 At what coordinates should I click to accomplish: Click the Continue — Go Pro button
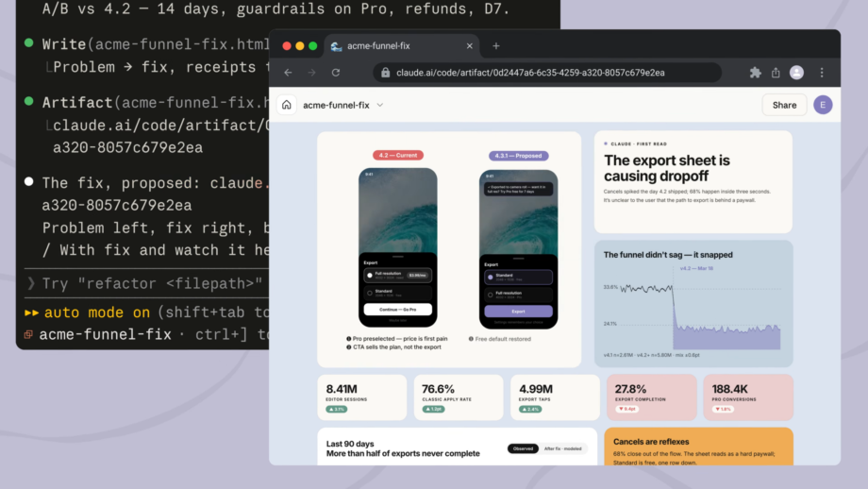(397, 310)
